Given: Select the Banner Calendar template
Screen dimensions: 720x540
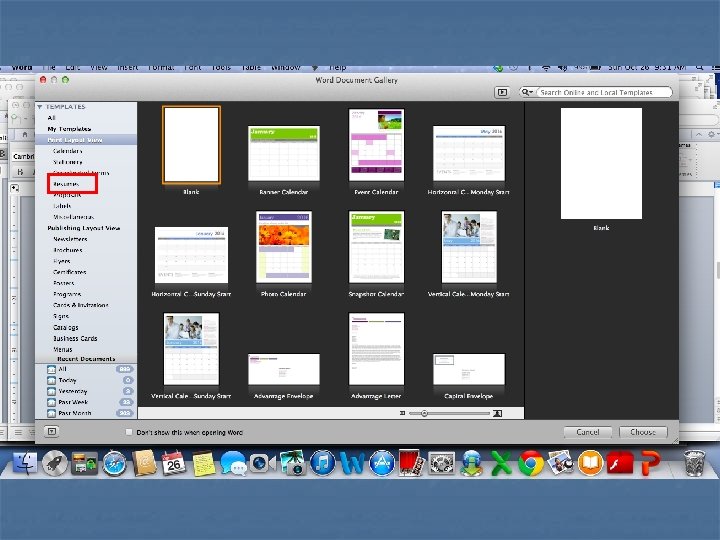Looking at the screenshot, I should [x=284, y=153].
